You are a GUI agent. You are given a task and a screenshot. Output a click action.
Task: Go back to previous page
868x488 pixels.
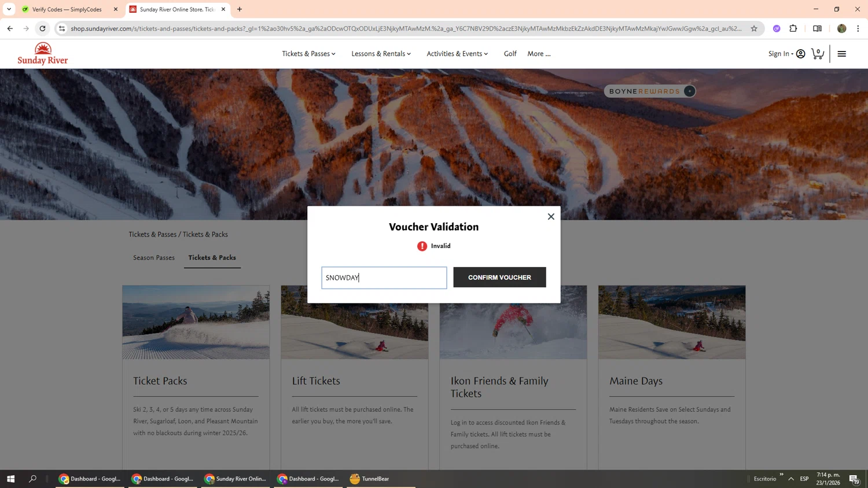pyautogui.click(x=10, y=28)
